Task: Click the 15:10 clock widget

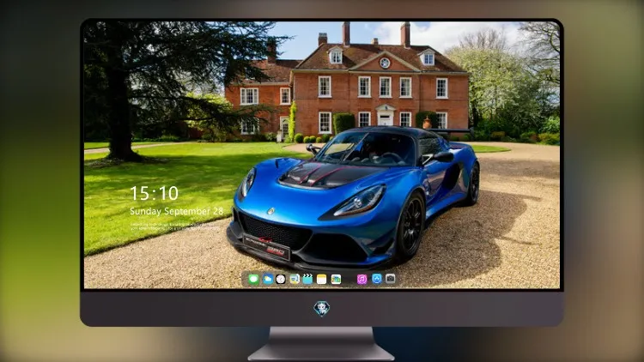Action: click(154, 193)
